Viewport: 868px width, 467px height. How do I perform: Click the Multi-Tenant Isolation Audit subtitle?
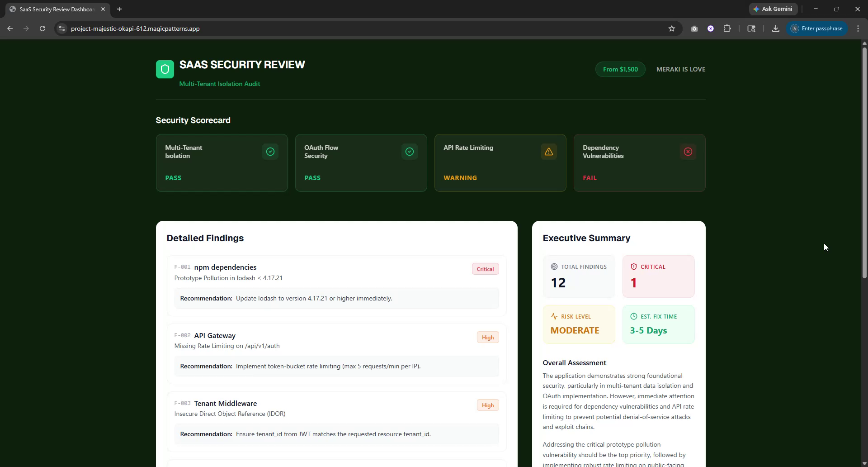pyautogui.click(x=219, y=84)
